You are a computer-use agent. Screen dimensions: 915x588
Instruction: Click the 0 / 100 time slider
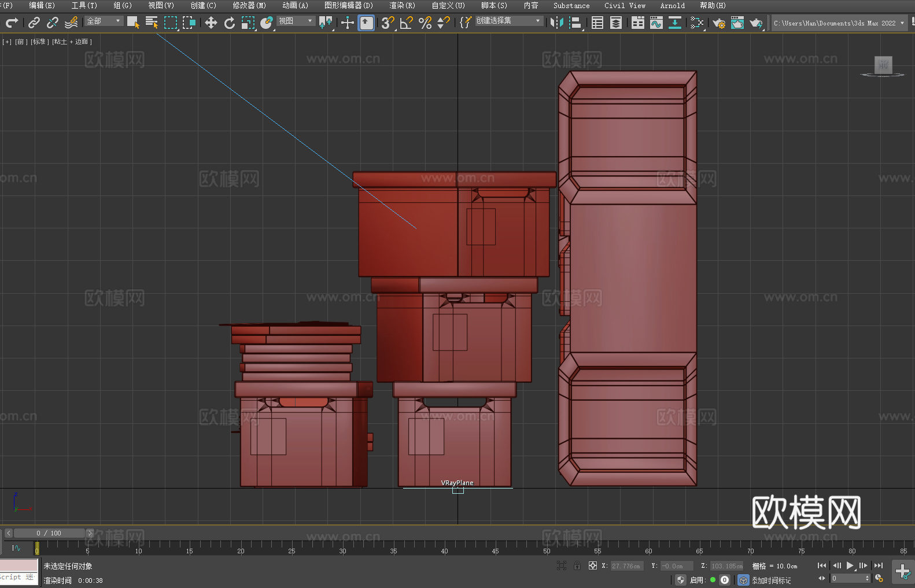[x=49, y=533]
